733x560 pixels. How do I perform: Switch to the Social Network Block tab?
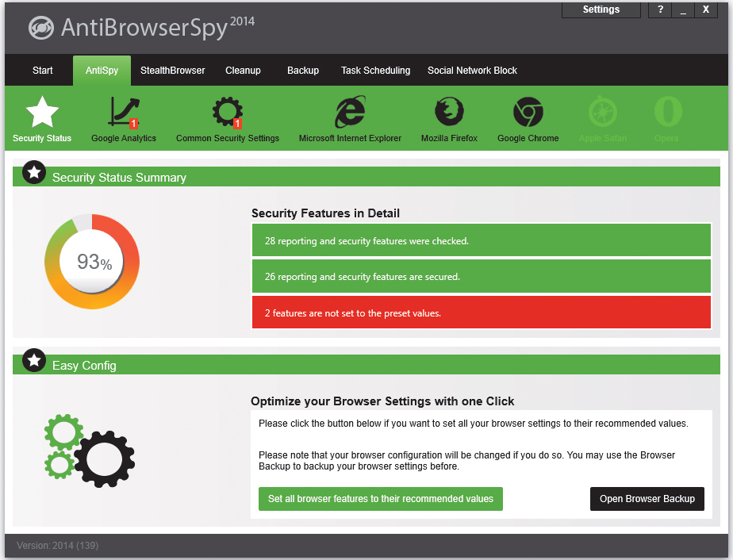pos(472,70)
